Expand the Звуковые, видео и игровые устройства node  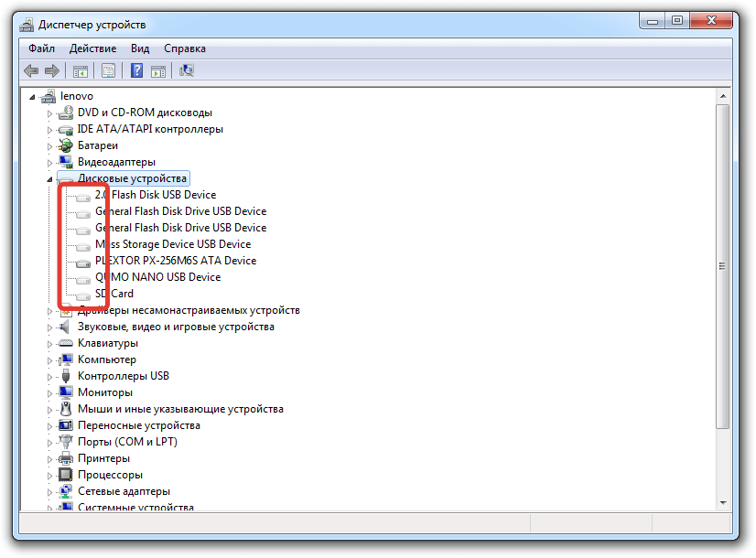[49, 328]
